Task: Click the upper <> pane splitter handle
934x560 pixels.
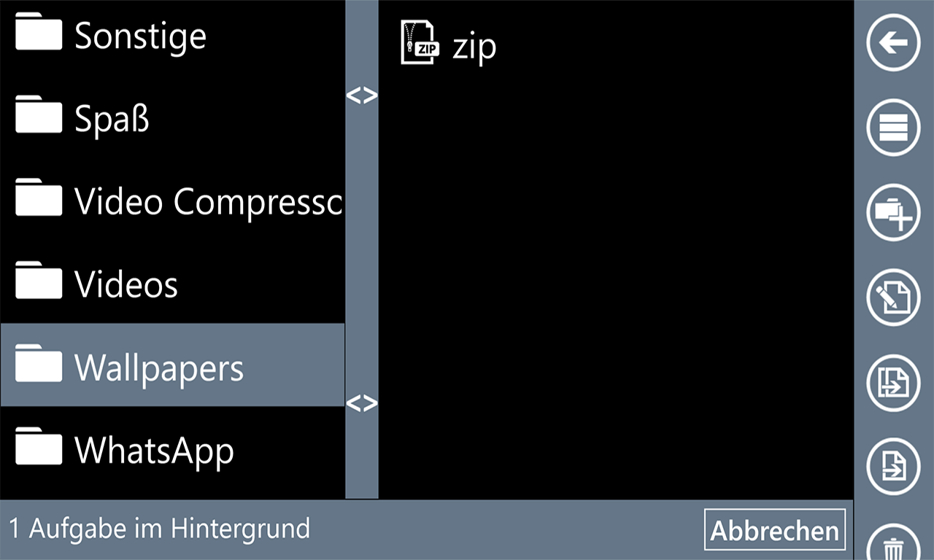Action: [362, 96]
